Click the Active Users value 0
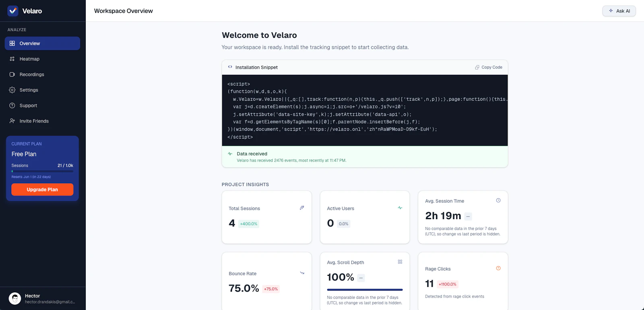 [330, 223]
